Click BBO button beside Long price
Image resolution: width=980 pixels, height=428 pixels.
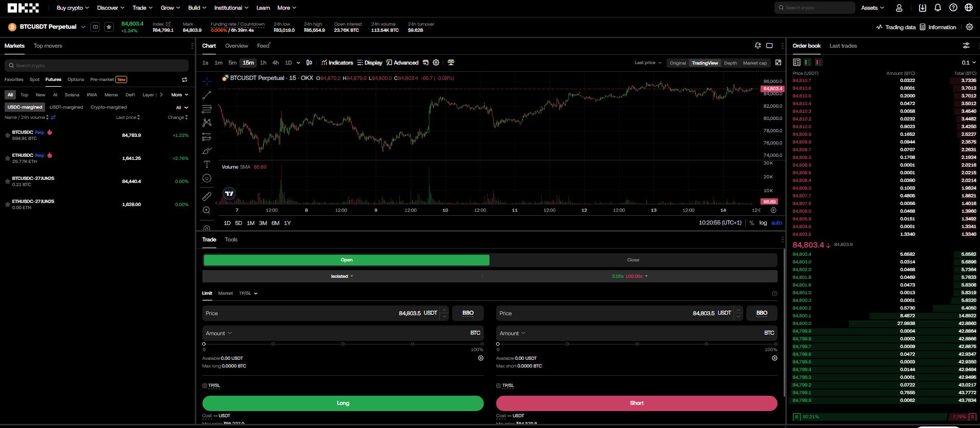point(468,313)
